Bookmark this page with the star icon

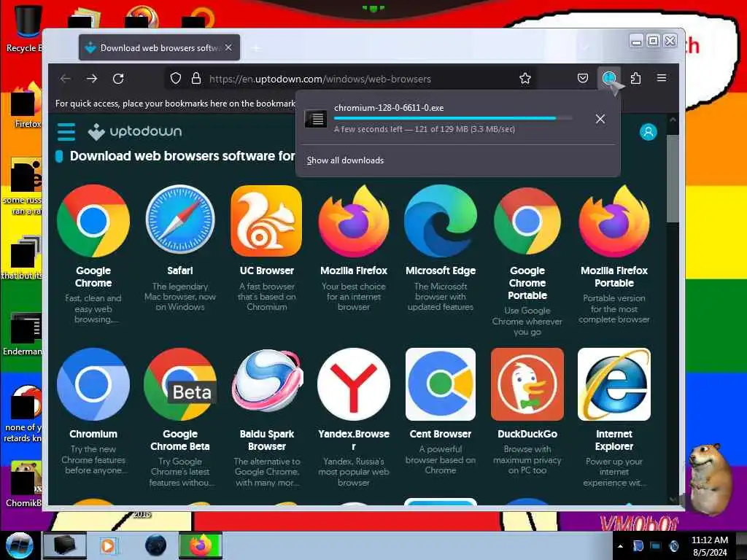[x=525, y=79]
